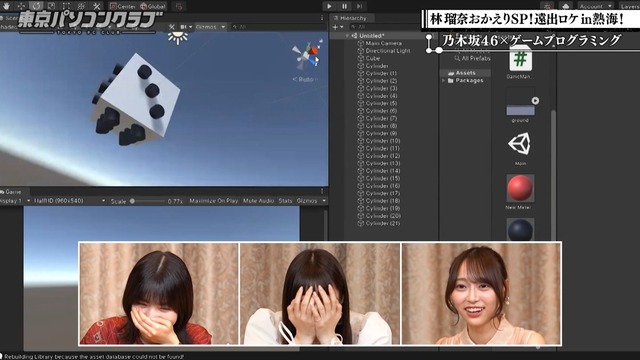
Task: Open the Display 1 dropdown in Game view
Action: 15,201
